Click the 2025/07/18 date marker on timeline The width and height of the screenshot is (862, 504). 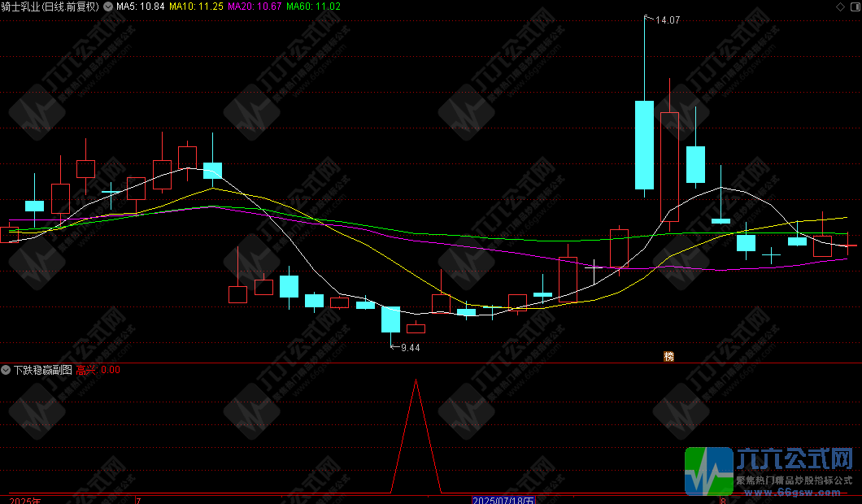click(503, 499)
